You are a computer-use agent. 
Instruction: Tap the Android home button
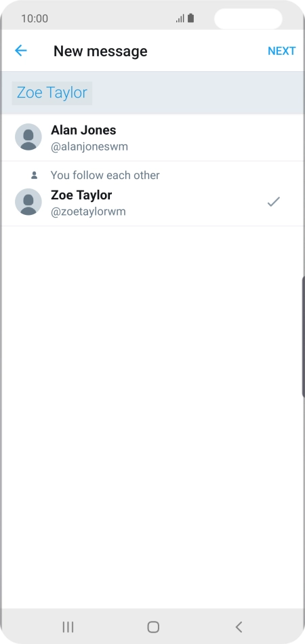[153, 627]
